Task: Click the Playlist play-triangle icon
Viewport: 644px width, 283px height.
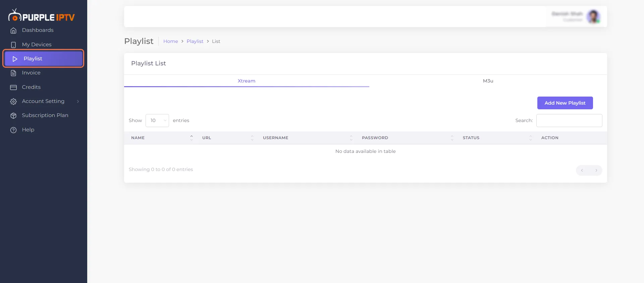Action: tap(15, 59)
